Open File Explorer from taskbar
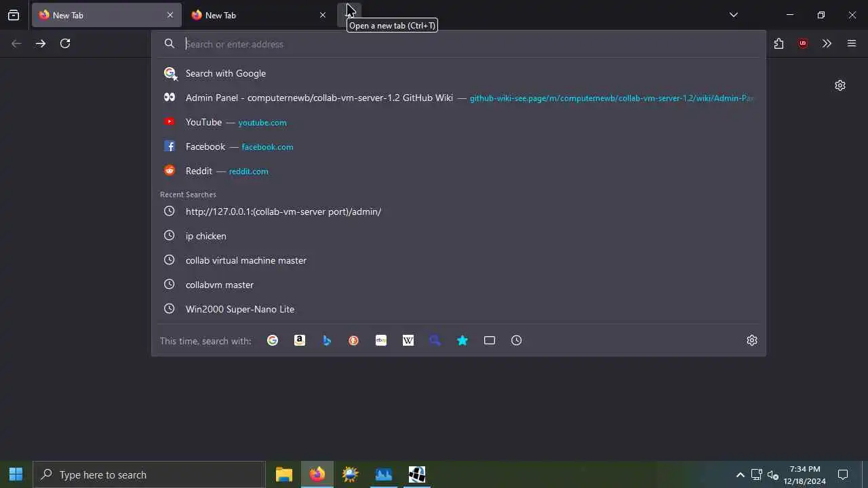Image resolution: width=868 pixels, height=488 pixels. click(284, 474)
